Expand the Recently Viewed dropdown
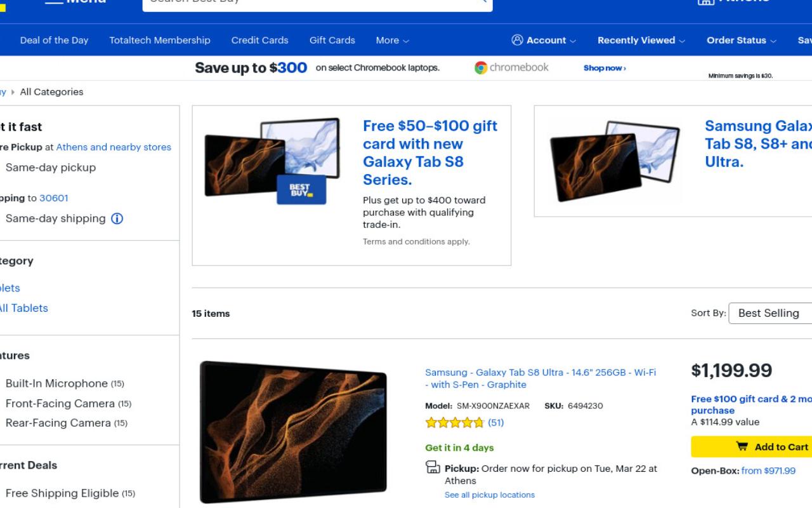The height and width of the screenshot is (508, 812). (641, 40)
